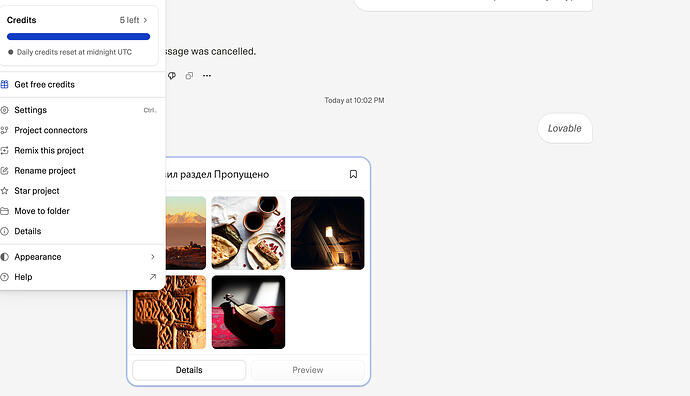Click the folder icon beside Move to folder
This screenshot has height=396, width=690.
(x=4, y=211)
